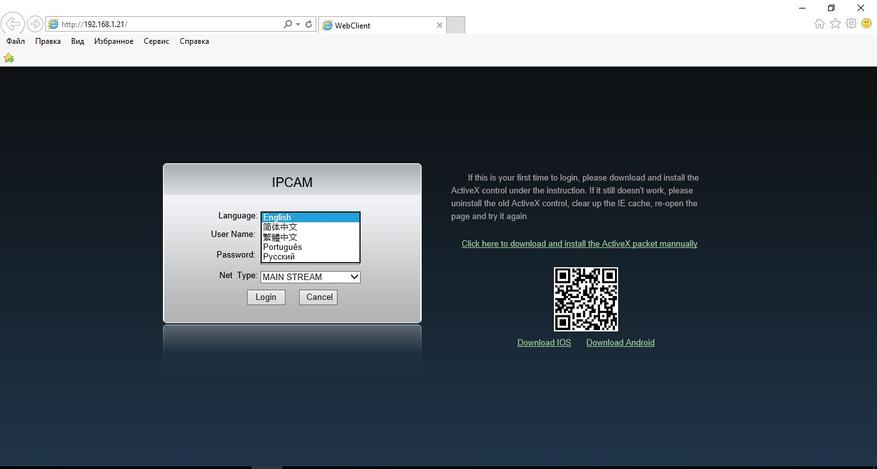Click link to download ActiveX packet manually
The width and height of the screenshot is (877, 469).
click(579, 244)
